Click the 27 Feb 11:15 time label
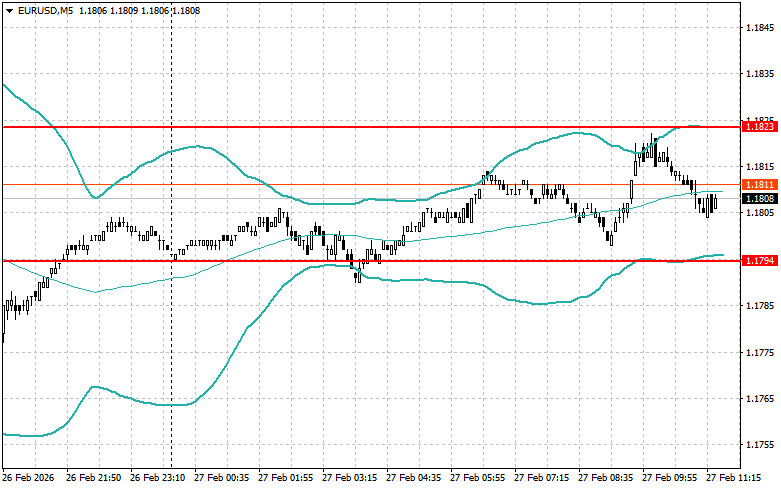The width and height of the screenshot is (781, 489). [x=733, y=477]
